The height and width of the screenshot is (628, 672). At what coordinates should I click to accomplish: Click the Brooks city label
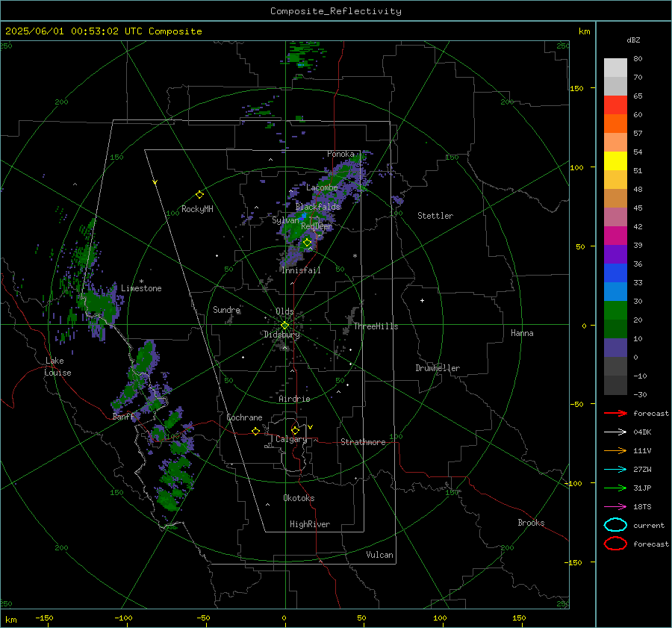click(x=531, y=523)
